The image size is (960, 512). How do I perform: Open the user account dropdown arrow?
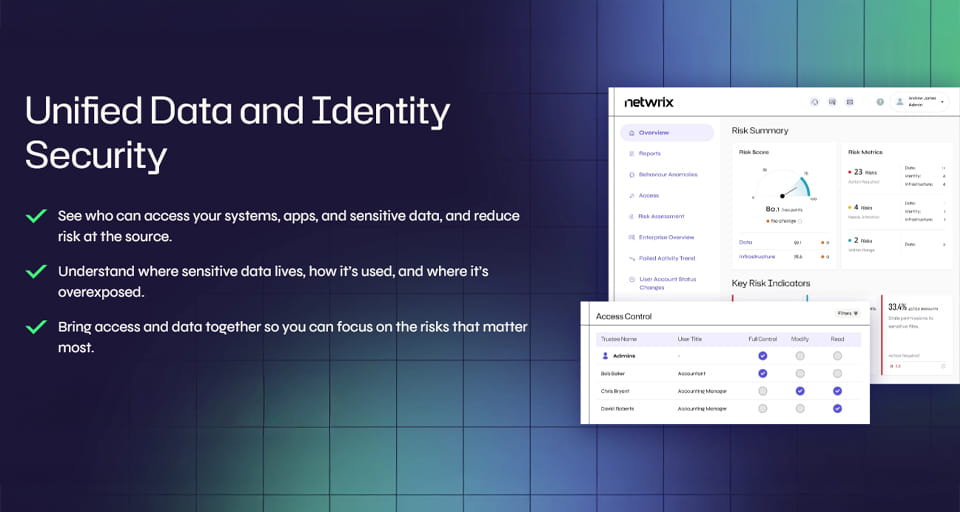[x=942, y=102]
